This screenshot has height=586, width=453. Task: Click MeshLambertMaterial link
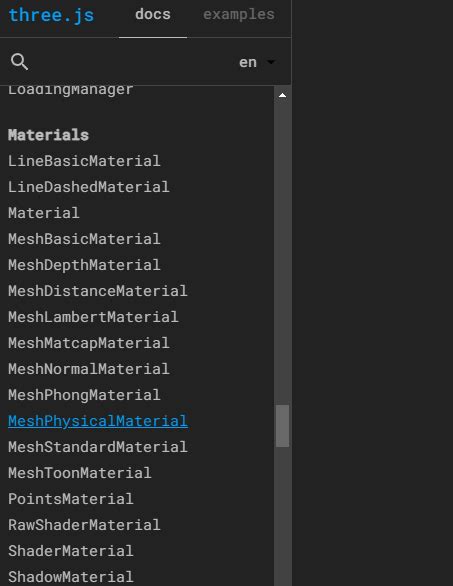click(93, 317)
